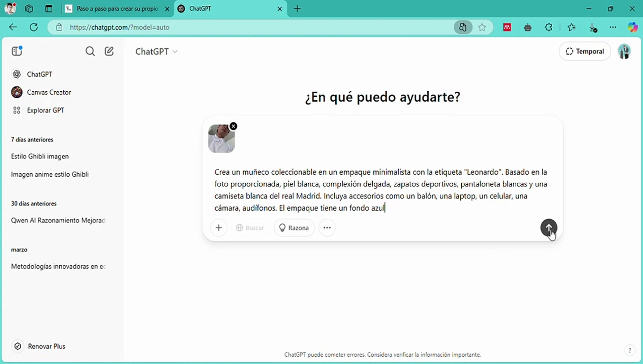Collapse the sidebar using its toggle icon

16,51
